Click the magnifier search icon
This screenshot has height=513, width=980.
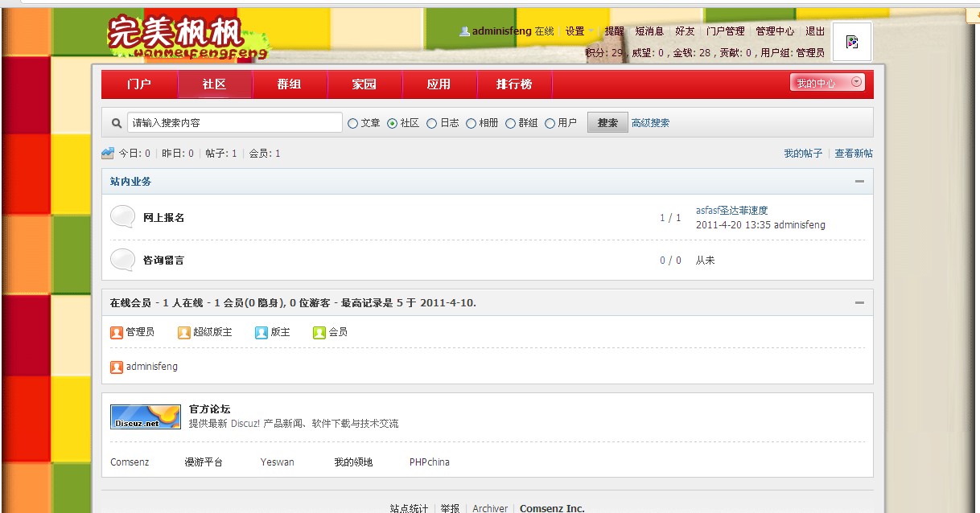[117, 123]
